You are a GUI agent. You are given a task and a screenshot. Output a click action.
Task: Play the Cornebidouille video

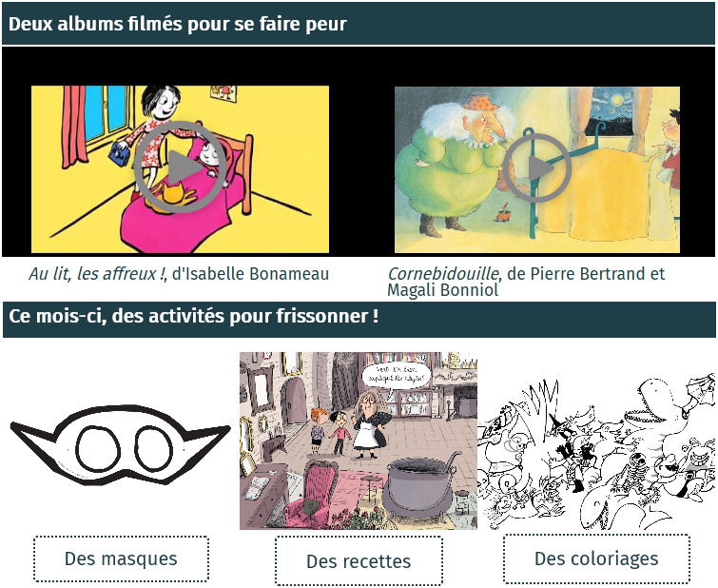(536, 167)
